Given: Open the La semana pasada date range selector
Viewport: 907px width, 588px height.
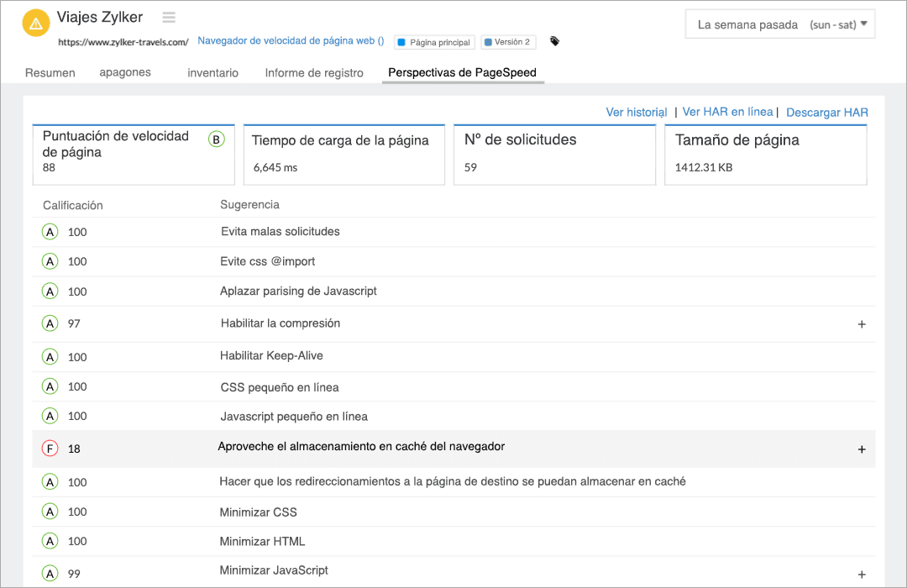Looking at the screenshot, I should 779,24.
